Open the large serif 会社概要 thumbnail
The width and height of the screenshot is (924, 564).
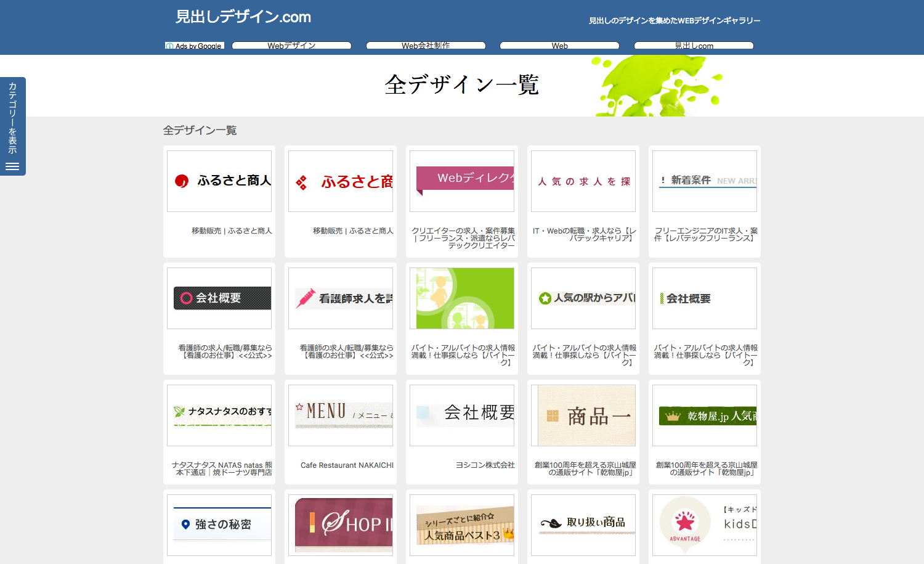pyautogui.click(x=462, y=415)
